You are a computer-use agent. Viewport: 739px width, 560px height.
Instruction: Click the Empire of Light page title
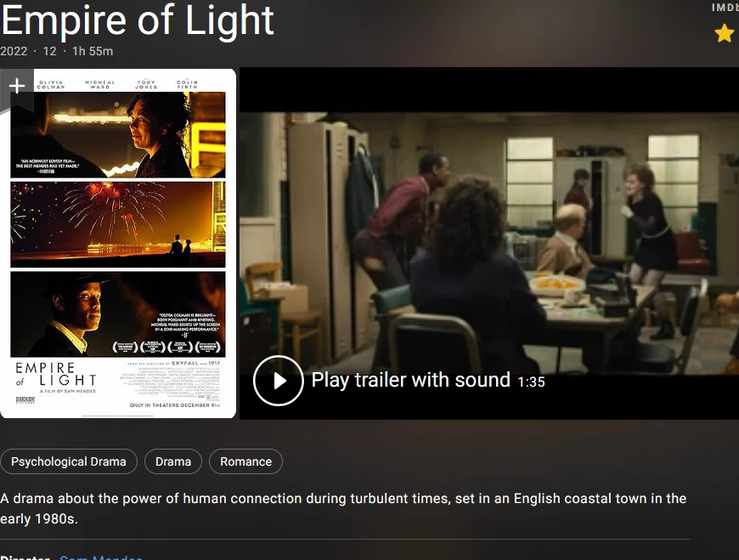[137, 20]
